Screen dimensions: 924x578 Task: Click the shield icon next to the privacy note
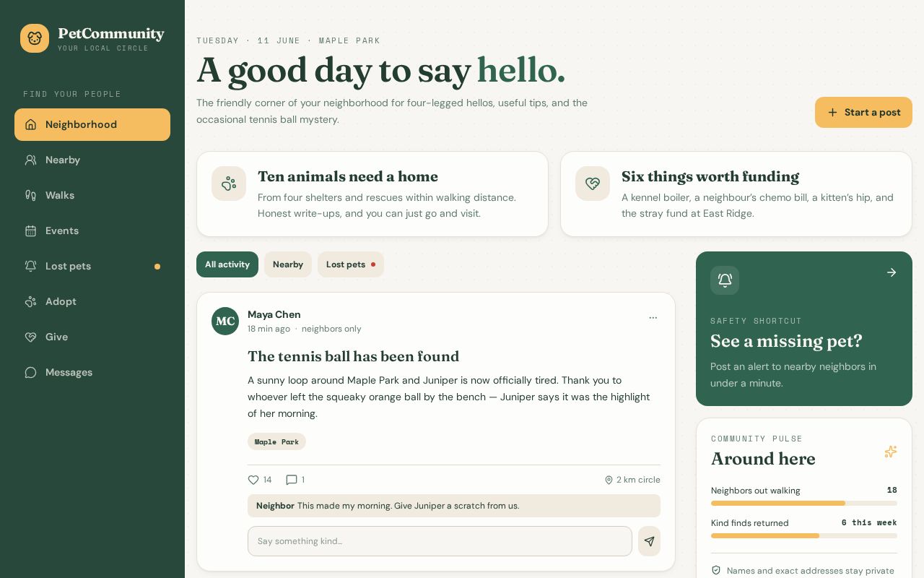716,571
